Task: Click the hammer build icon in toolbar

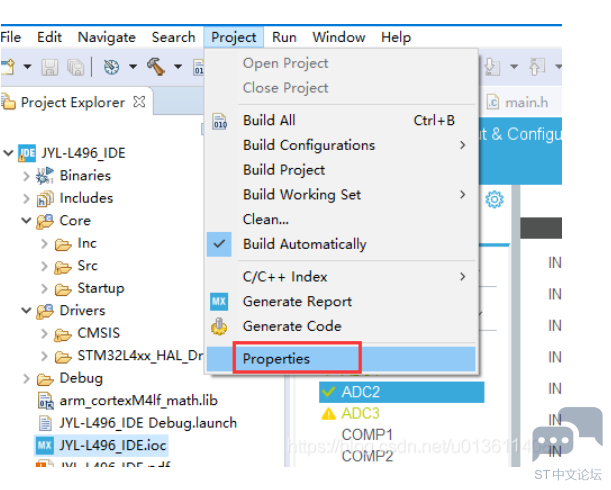Action: (155, 67)
